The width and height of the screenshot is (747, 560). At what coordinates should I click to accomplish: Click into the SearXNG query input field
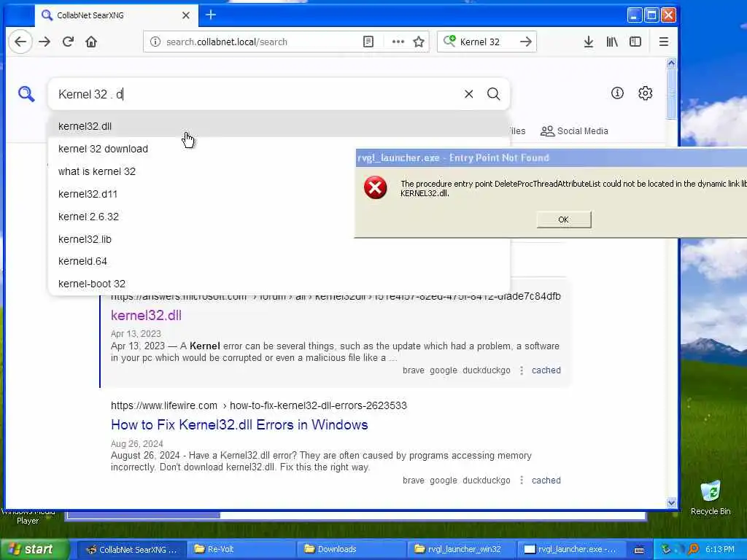(258, 94)
